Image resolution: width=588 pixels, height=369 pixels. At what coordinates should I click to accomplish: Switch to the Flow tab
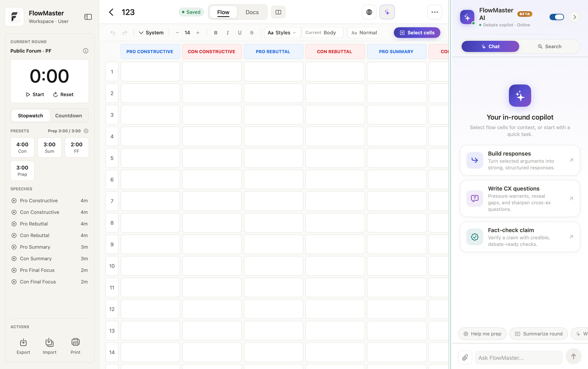(223, 12)
